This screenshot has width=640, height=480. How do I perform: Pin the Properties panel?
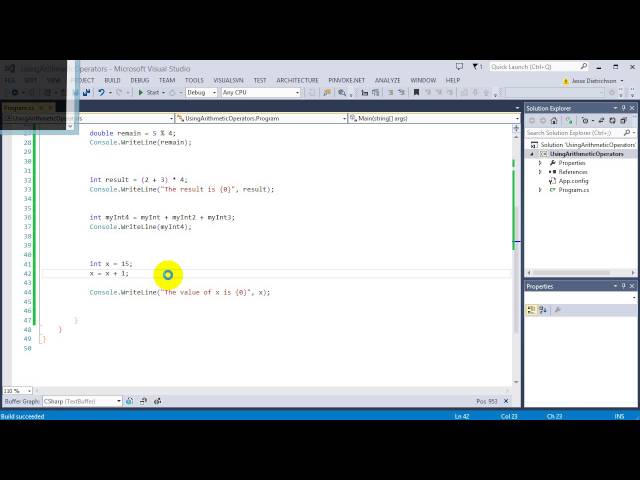[624, 286]
